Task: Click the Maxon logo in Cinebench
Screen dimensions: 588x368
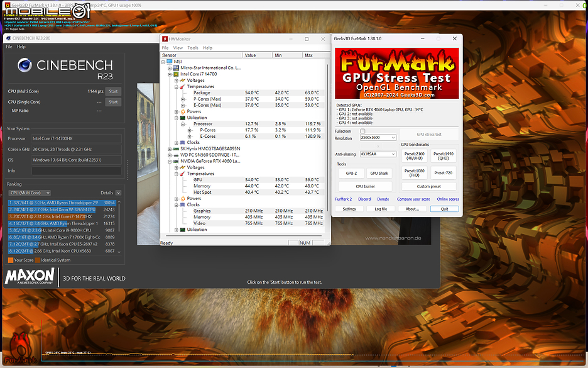Action: point(30,276)
